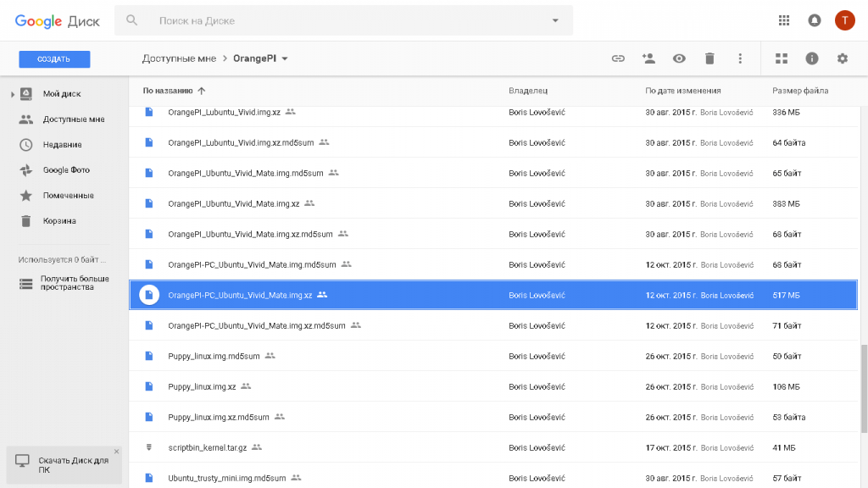868x488 pixels.
Task: Toggle the info details panel
Action: click(812, 58)
